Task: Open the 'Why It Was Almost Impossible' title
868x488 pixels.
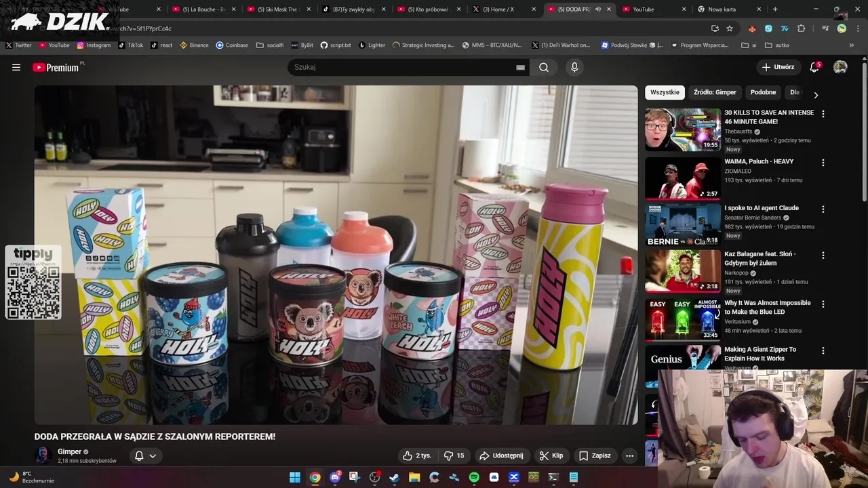Action: click(x=767, y=307)
